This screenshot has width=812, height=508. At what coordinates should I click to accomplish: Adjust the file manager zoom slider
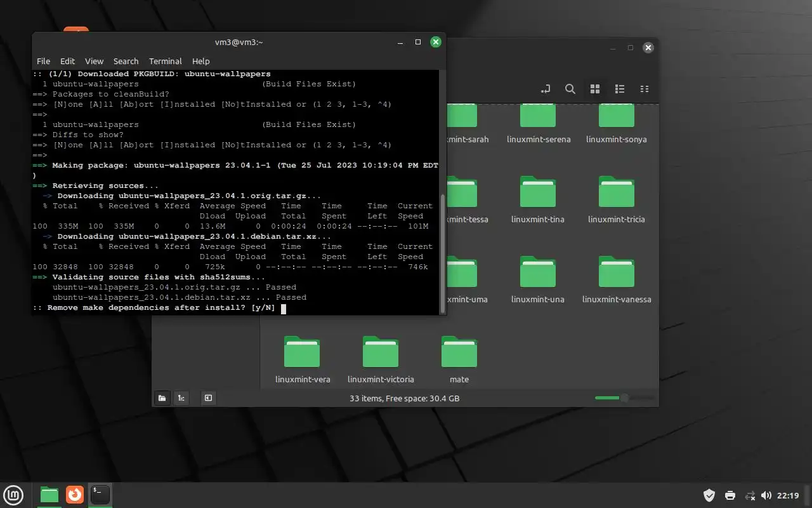tap(624, 398)
